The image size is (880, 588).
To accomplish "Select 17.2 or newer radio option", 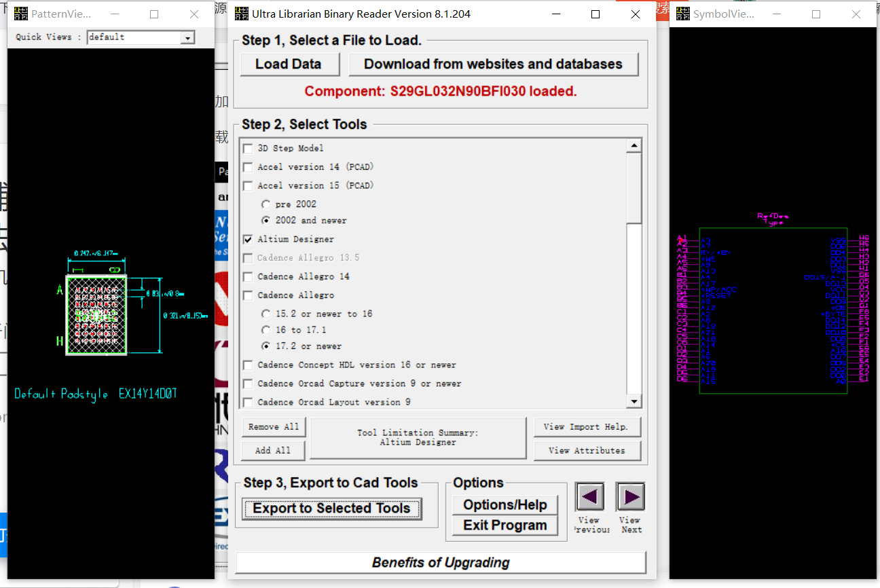I will pos(266,346).
